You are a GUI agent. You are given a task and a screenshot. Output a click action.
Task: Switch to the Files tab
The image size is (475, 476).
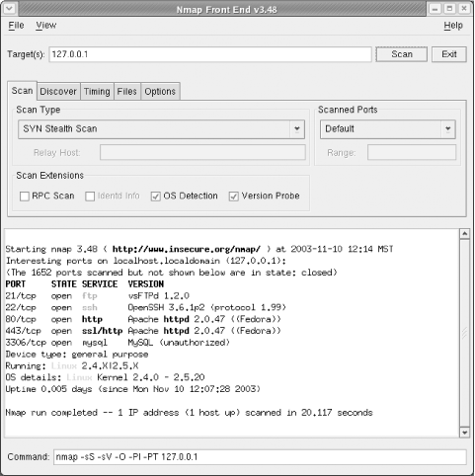[x=126, y=92]
